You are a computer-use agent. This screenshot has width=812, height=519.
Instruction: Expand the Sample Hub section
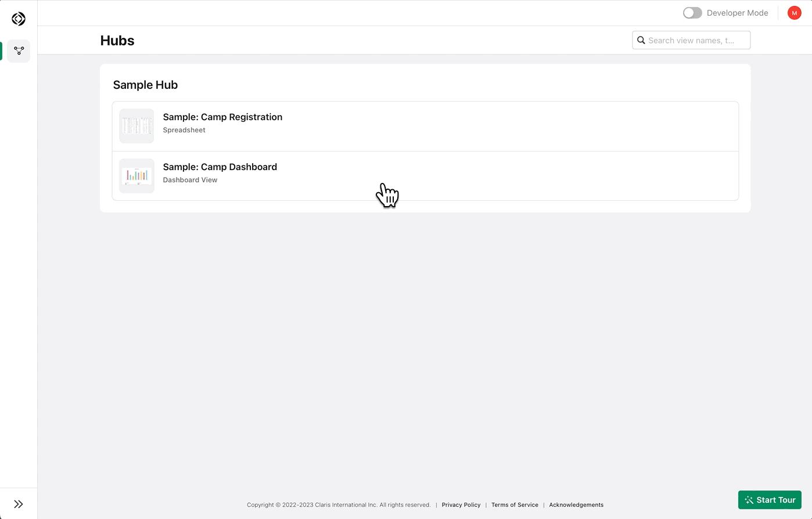click(145, 85)
